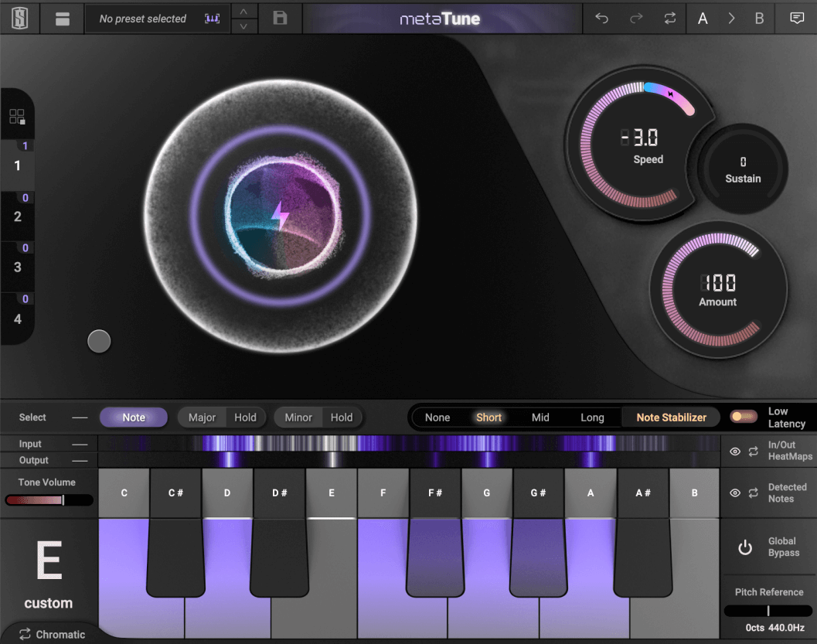Open the preset browser showing No preset selected

tap(143, 18)
